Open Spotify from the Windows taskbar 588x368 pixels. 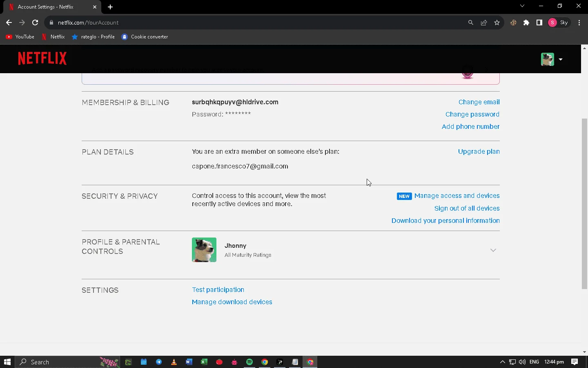249,362
